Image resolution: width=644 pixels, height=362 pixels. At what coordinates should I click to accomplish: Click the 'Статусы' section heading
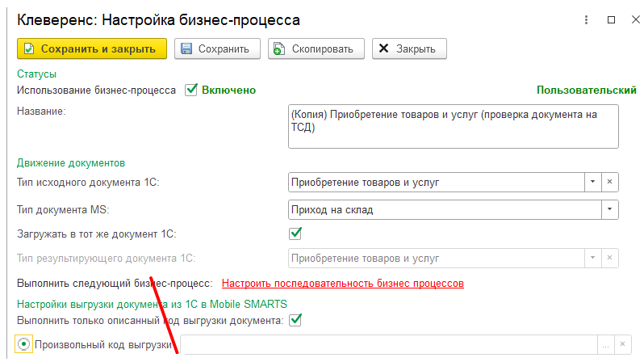point(36,74)
